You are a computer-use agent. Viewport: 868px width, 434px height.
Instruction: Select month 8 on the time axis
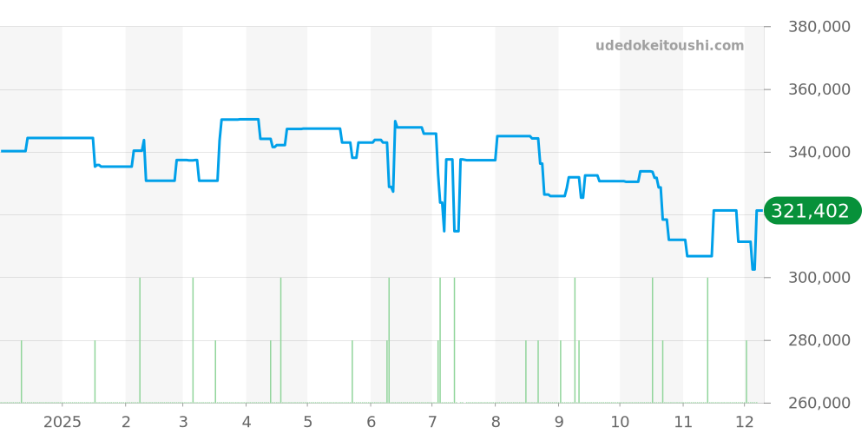coord(496,422)
